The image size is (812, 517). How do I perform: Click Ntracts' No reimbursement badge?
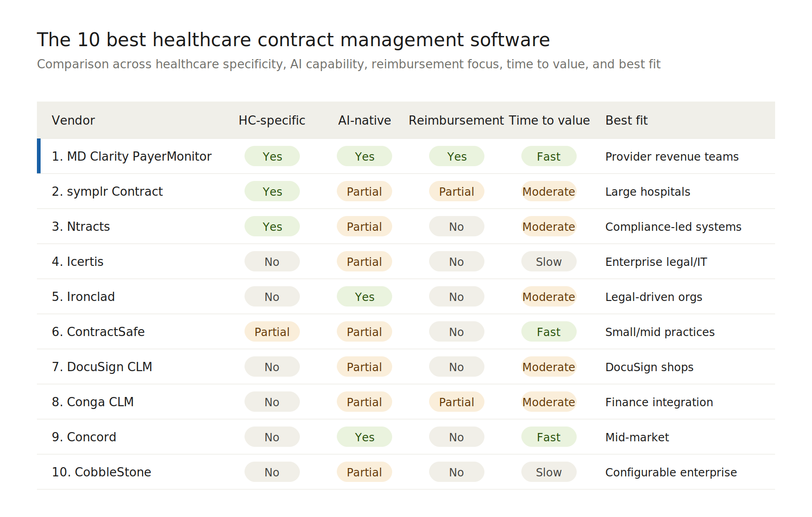(x=457, y=227)
